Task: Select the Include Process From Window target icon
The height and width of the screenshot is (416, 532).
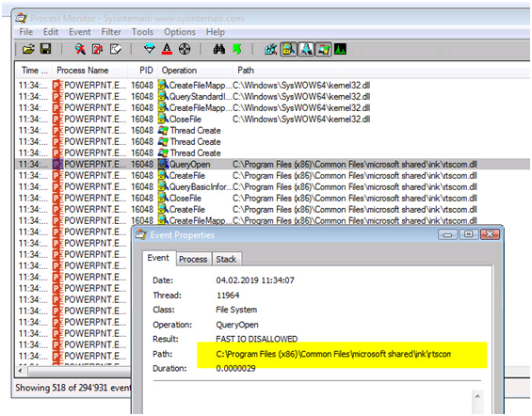Action: pyautogui.click(x=185, y=50)
